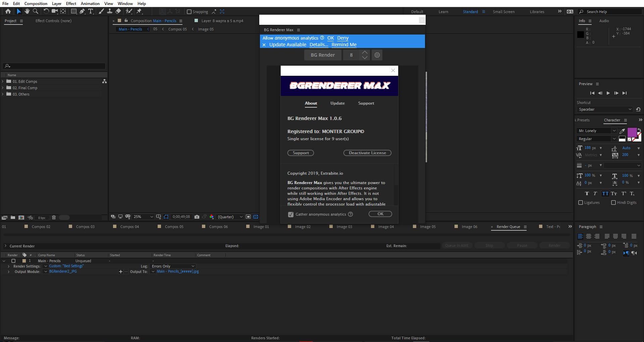Image resolution: width=644 pixels, height=342 pixels.
Task: Create a new composition from Project panel
Action: (x=21, y=218)
